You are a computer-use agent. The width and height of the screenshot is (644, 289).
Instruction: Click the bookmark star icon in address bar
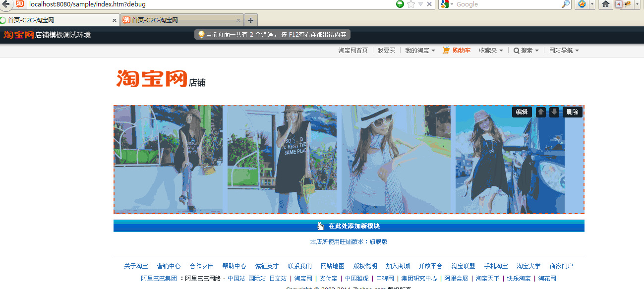(x=411, y=4)
